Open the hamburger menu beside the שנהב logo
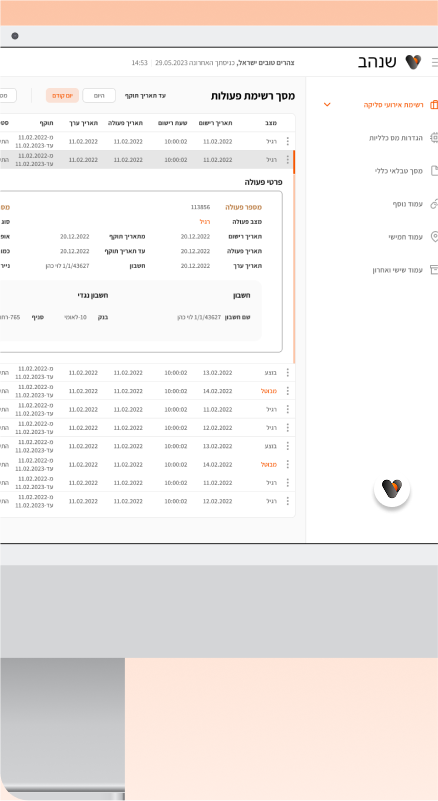Viewport: 438px width, 801px height. [435, 62]
